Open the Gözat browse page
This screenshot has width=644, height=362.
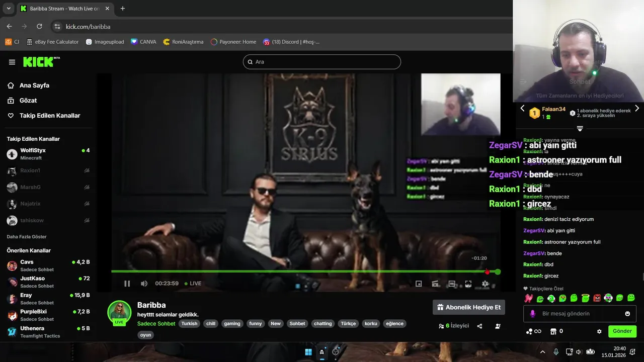coord(23,101)
